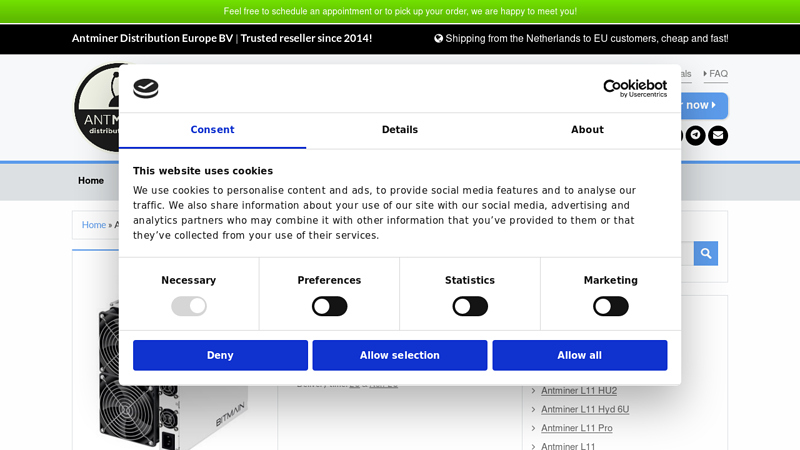Click the globe icon beside shipping text

pos(438,39)
